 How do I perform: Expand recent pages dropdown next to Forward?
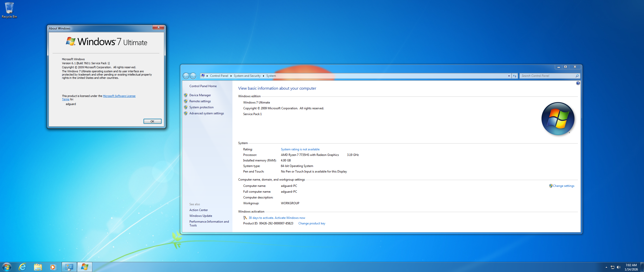click(x=198, y=76)
